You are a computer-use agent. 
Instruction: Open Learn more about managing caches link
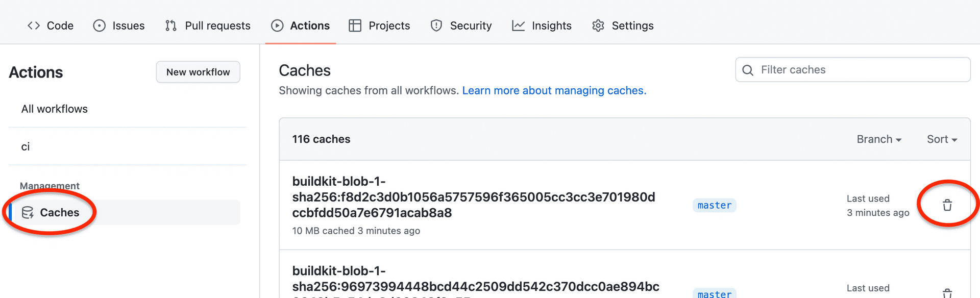click(x=554, y=90)
